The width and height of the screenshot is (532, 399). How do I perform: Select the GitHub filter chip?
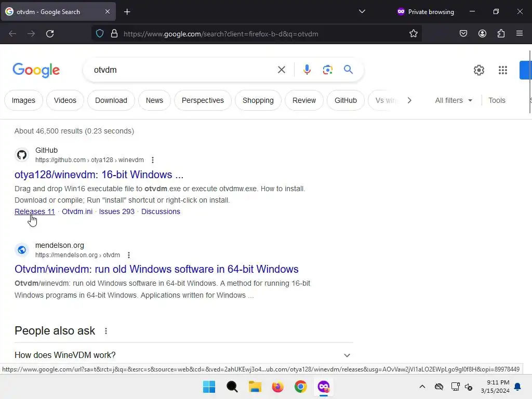(x=345, y=100)
